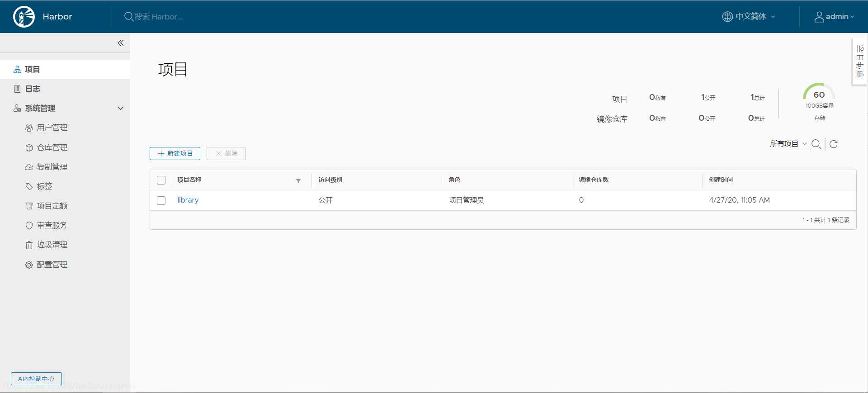Sort by 访问级别 column header
The width and height of the screenshot is (868, 393).
pyautogui.click(x=330, y=180)
